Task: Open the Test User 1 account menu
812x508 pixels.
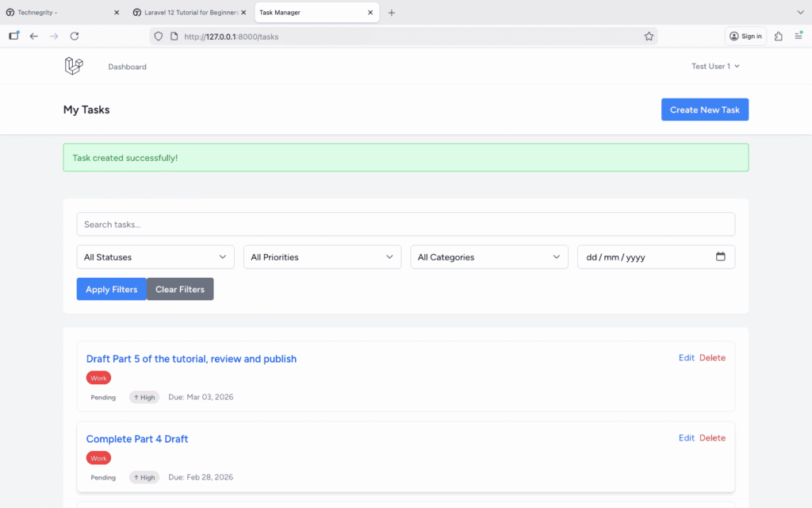Action: coord(715,67)
